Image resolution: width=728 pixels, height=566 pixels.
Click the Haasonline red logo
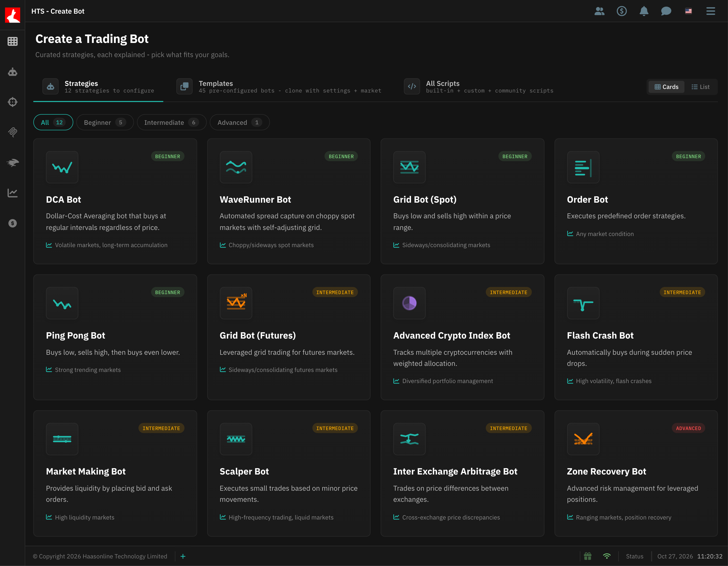coord(12,15)
